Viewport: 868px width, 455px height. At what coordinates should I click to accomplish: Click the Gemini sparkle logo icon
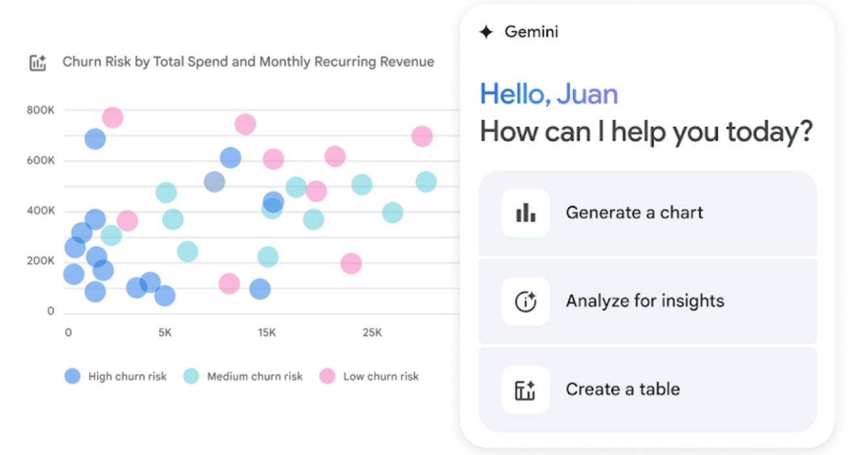tap(486, 32)
